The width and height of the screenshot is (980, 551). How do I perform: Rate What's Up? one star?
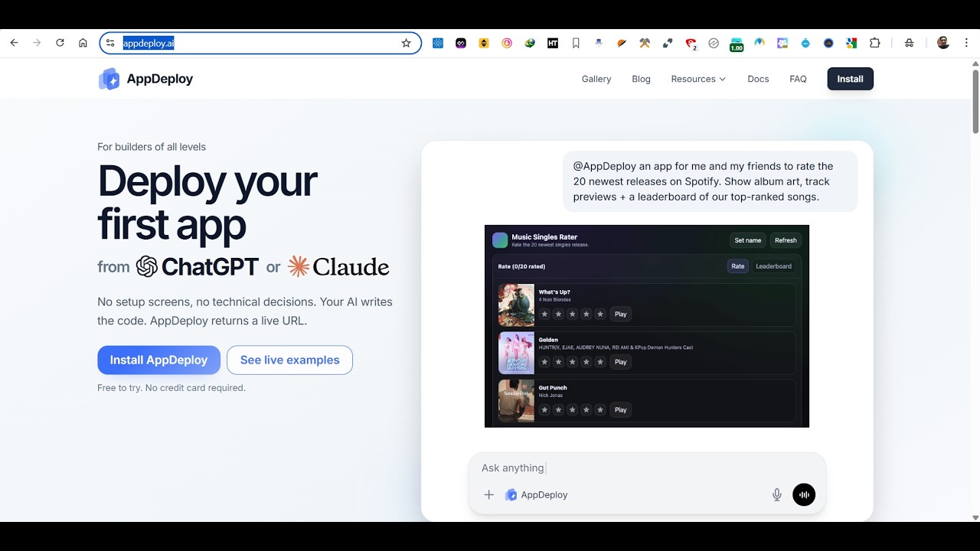coord(544,314)
